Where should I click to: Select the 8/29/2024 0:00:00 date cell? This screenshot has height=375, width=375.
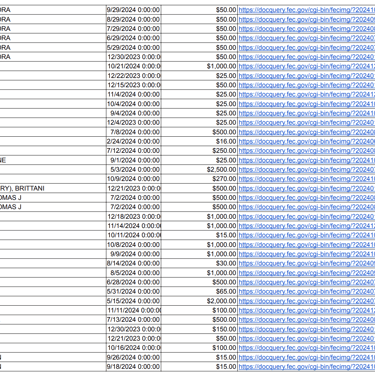click(134, 19)
